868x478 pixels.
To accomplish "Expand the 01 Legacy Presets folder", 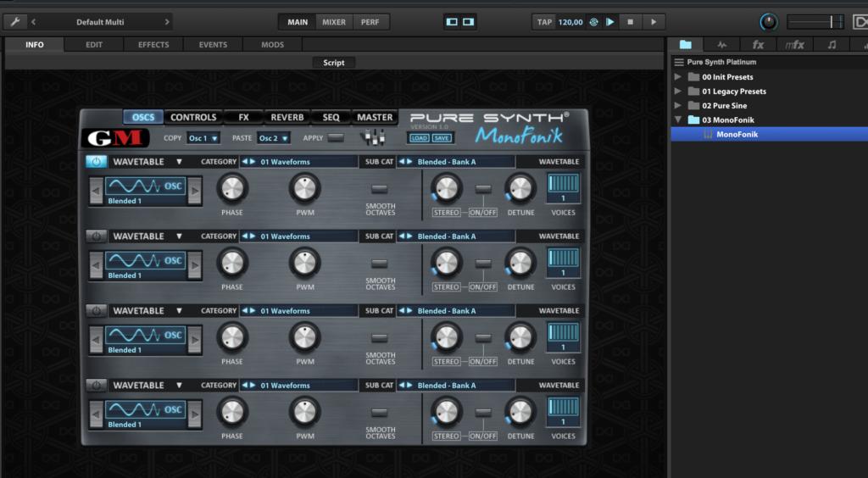I will point(677,92).
